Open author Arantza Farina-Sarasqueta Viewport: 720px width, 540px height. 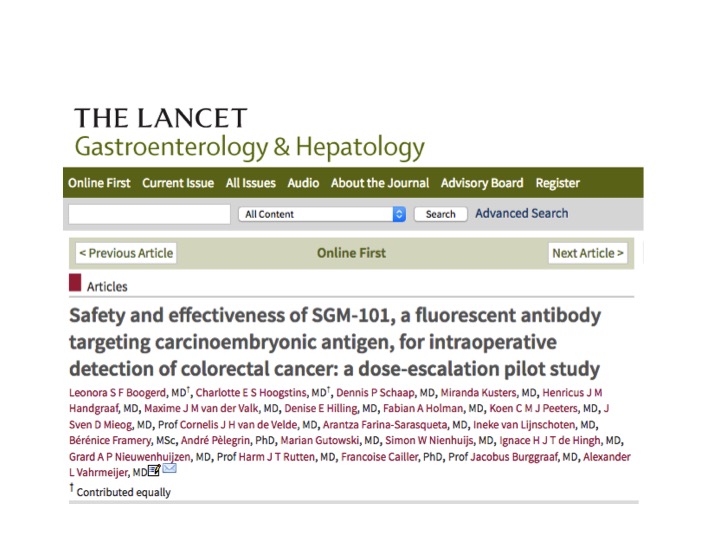385,424
